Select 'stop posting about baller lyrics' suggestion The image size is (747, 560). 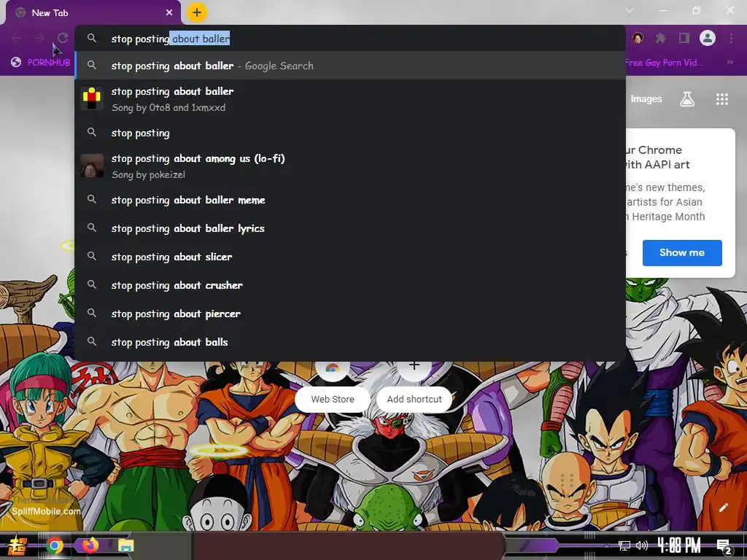[350, 228]
